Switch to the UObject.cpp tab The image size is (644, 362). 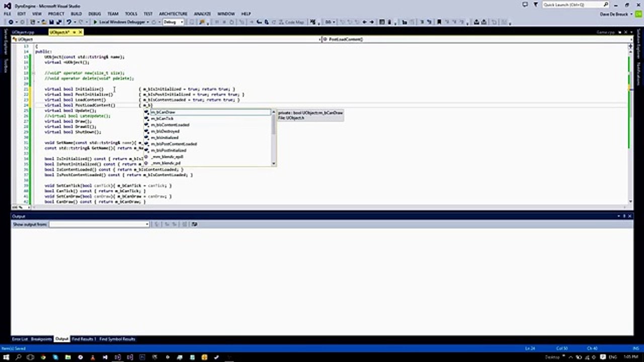point(23,32)
